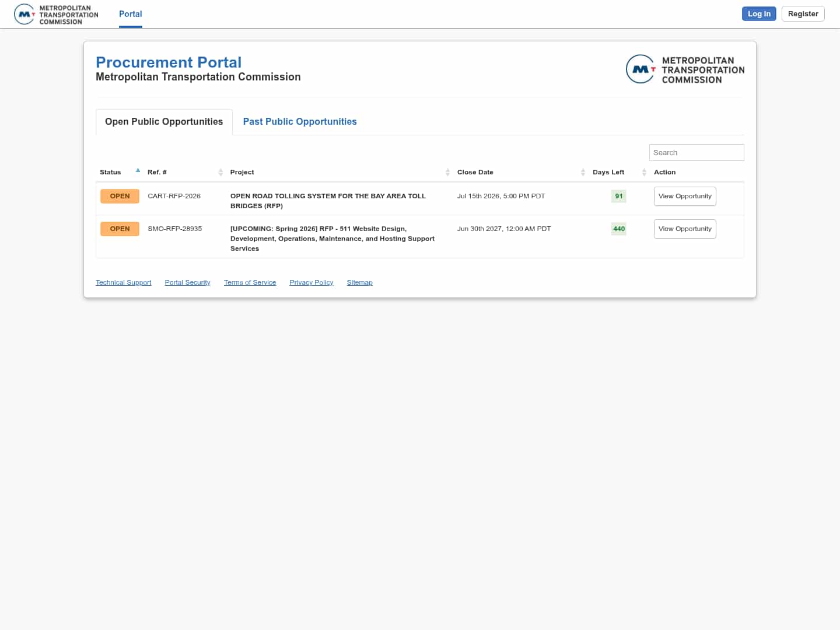Image resolution: width=840 pixels, height=630 pixels.
Task: Open the Portal navigation item
Action: pos(130,14)
